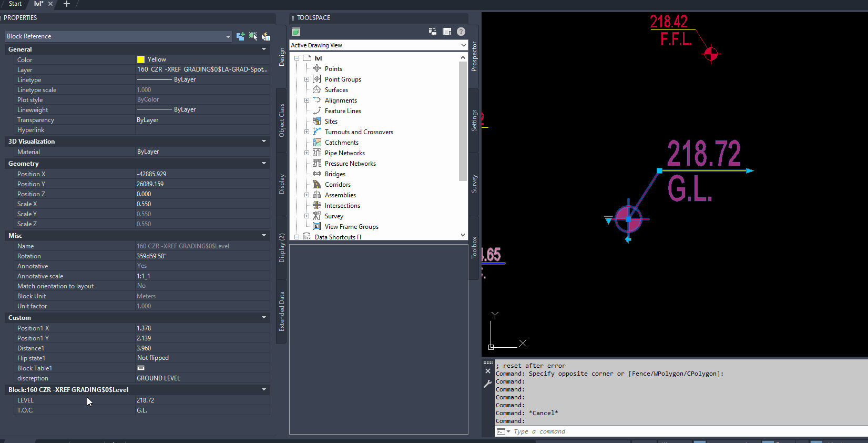Click the green Toolspace home icon
This screenshot has height=443, width=868.
[296, 32]
